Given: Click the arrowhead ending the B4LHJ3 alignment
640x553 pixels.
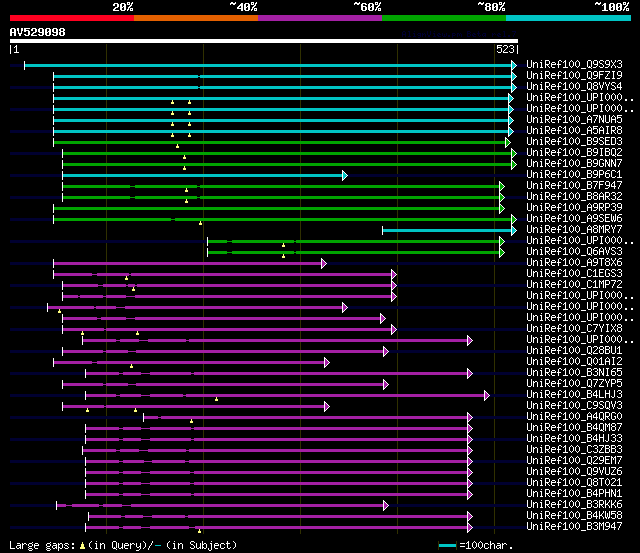Looking at the screenshot, I should click(487, 395).
